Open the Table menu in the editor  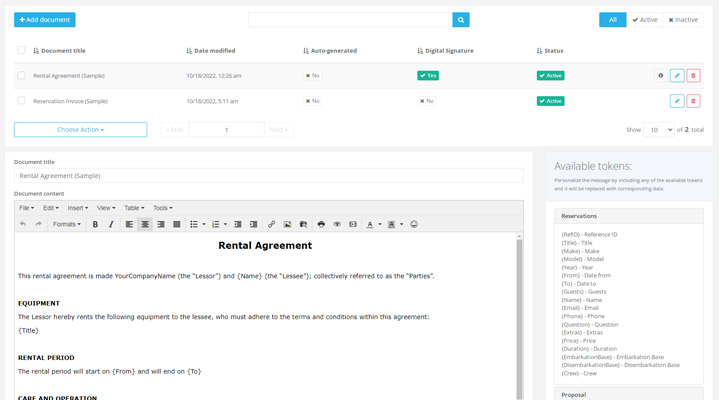click(x=134, y=208)
